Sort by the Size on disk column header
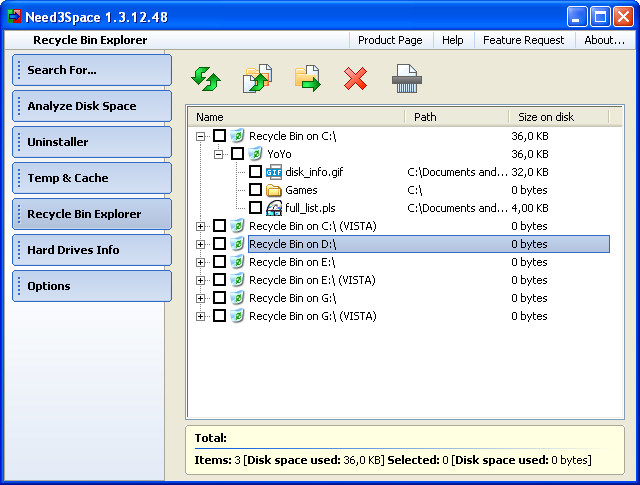This screenshot has width=640, height=485. (x=559, y=117)
